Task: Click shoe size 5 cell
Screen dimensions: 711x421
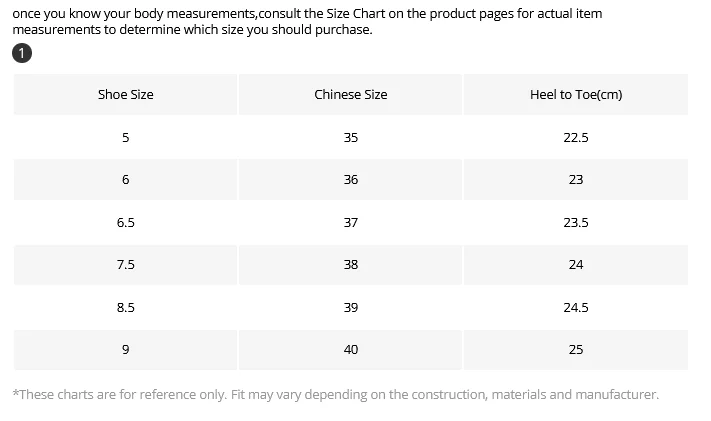Action: pos(126,137)
